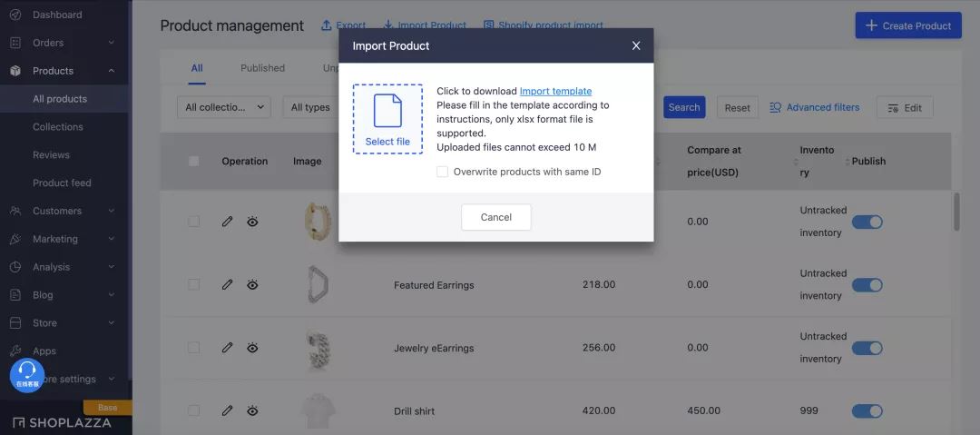This screenshot has height=435, width=980.
Task: Edit Jewelry eEarrings with pencil icon
Action: click(x=228, y=348)
